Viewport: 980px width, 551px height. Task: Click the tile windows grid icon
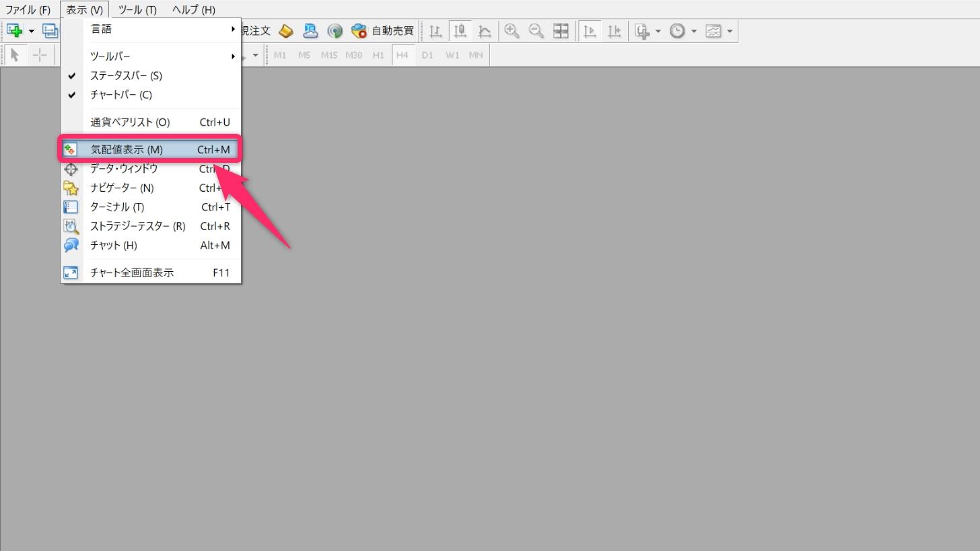pos(561,31)
